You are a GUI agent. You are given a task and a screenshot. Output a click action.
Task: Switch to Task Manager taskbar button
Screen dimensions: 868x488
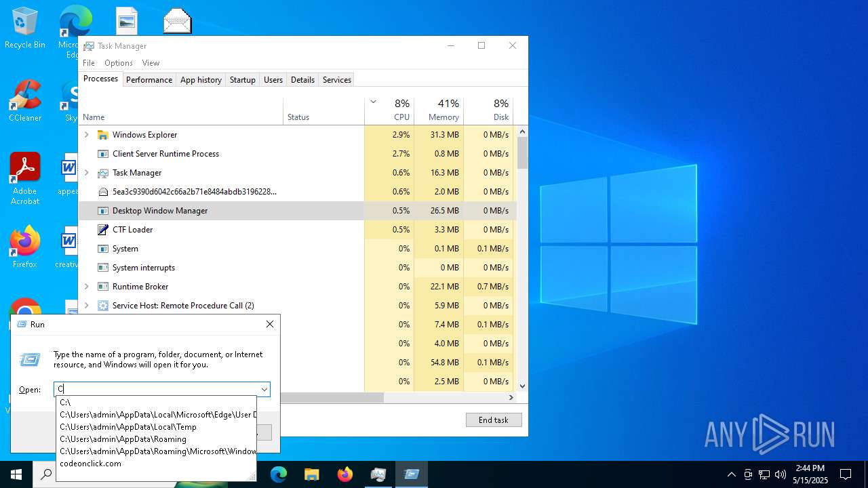tap(378, 474)
